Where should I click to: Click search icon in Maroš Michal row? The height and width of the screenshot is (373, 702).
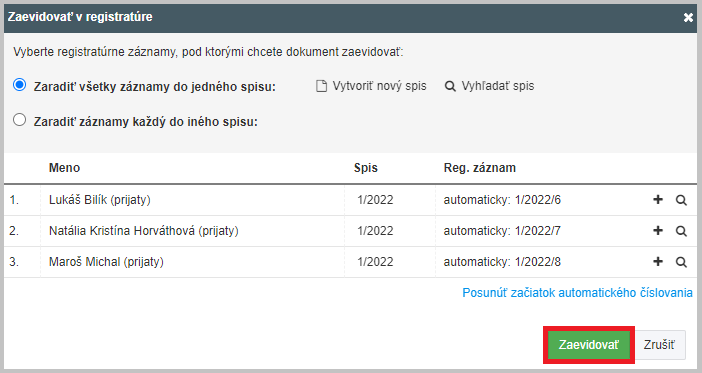681,262
